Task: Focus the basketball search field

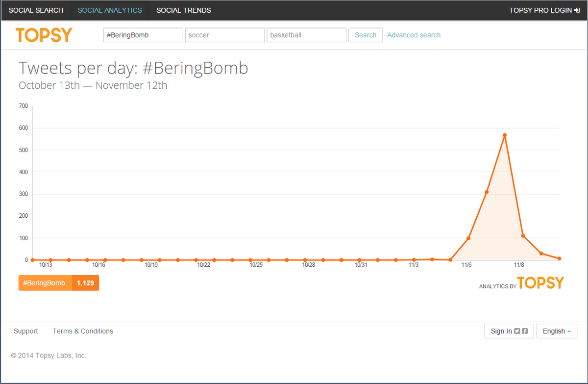Action: (307, 35)
